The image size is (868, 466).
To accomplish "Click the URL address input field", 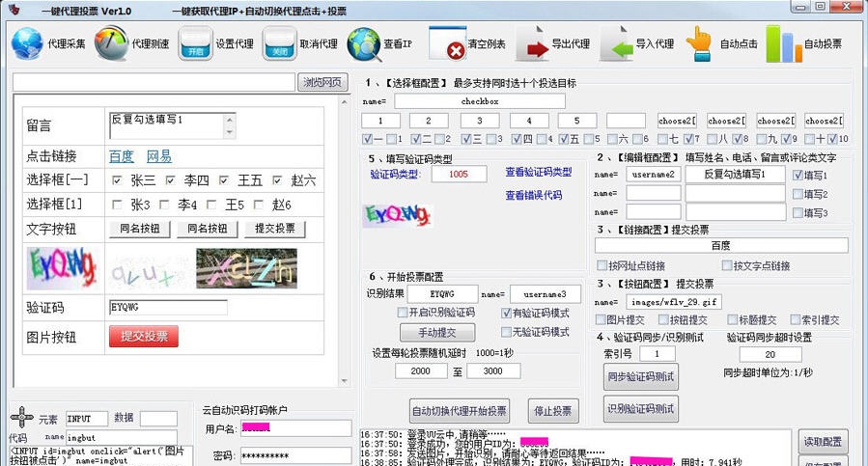I will tap(154, 82).
